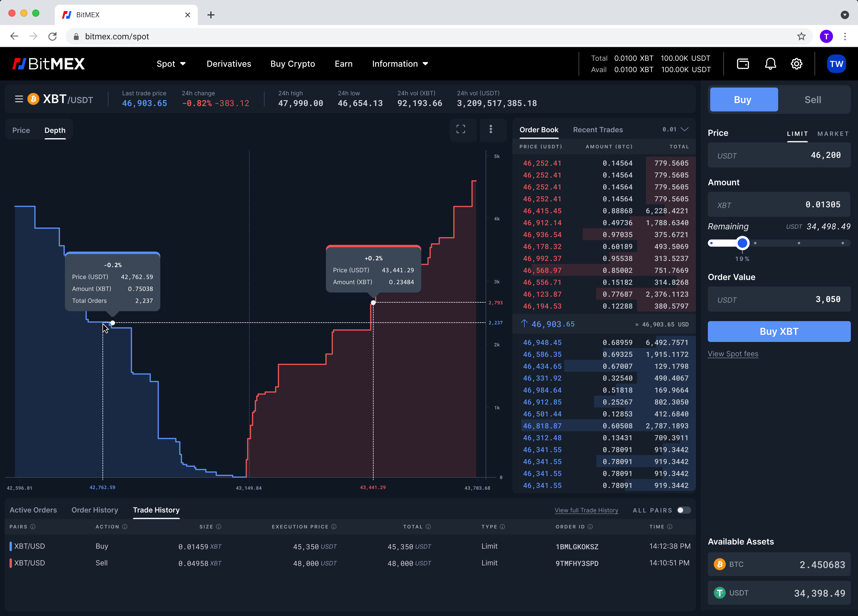858x616 pixels.
Task: Select LIMIT order type
Action: 798,134
